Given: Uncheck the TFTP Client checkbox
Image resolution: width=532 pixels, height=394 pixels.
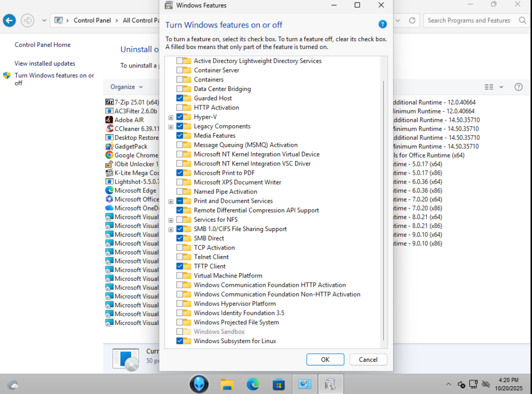Looking at the screenshot, I should [180, 266].
